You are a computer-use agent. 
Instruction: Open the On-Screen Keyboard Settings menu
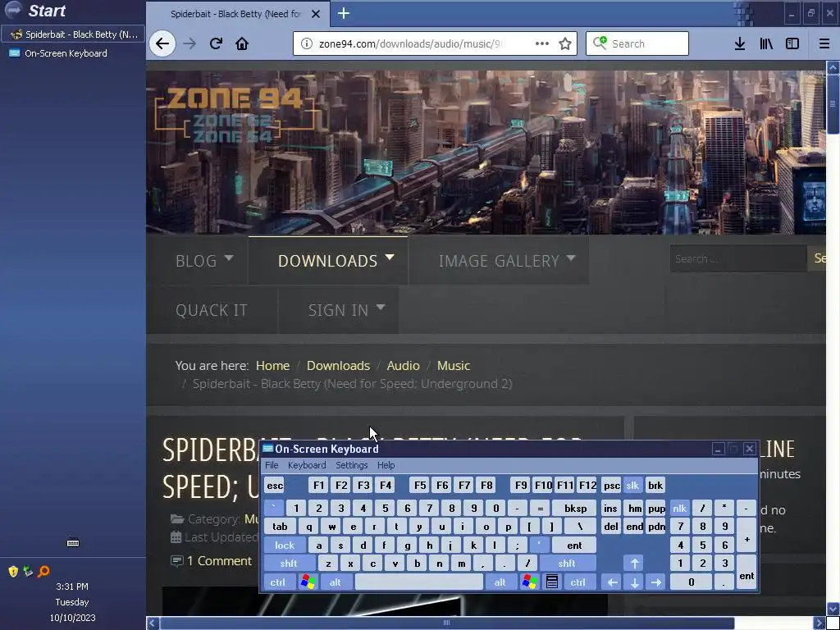point(351,465)
